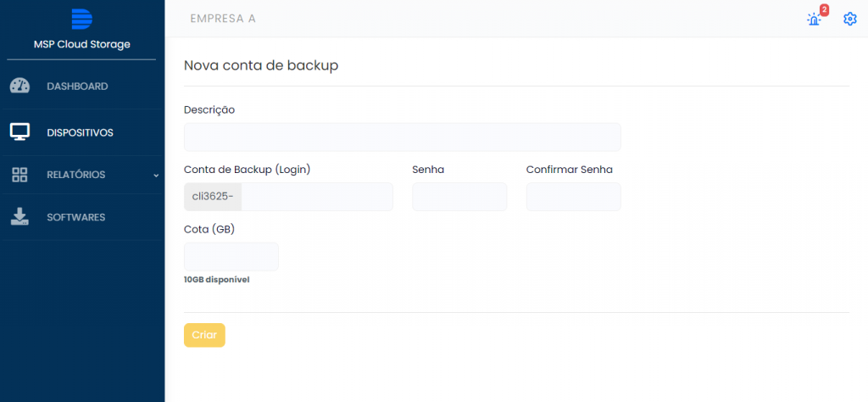The height and width of the screenshot is (402, 868).
Task: Expand the Relatórios submenu chevron
Action: [x=156, y=176]
